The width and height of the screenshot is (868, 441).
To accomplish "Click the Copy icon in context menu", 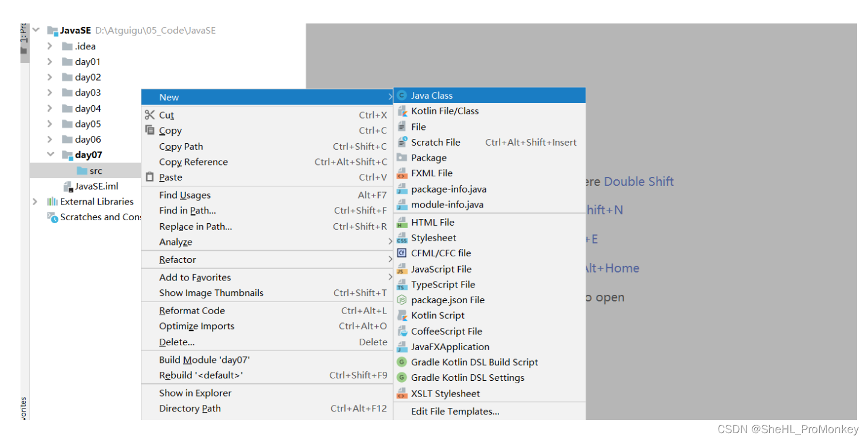I will [150, 130].
